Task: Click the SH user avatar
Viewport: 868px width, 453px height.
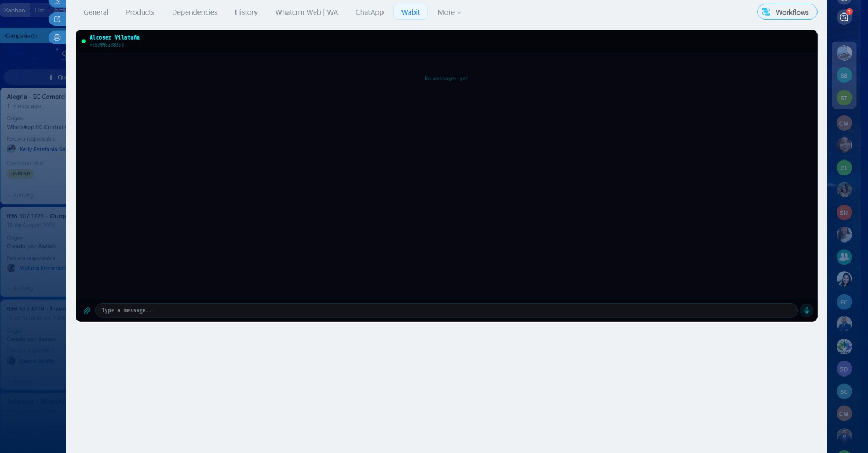Action: click(x=844, y=213)
